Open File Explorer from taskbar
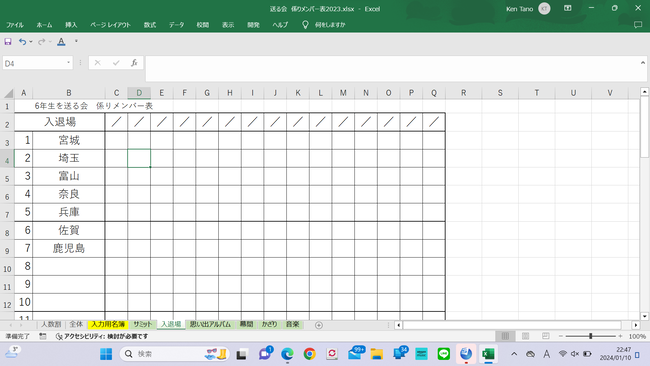The image size is (650, 366). pyautogui.click(x=376, y=354)
